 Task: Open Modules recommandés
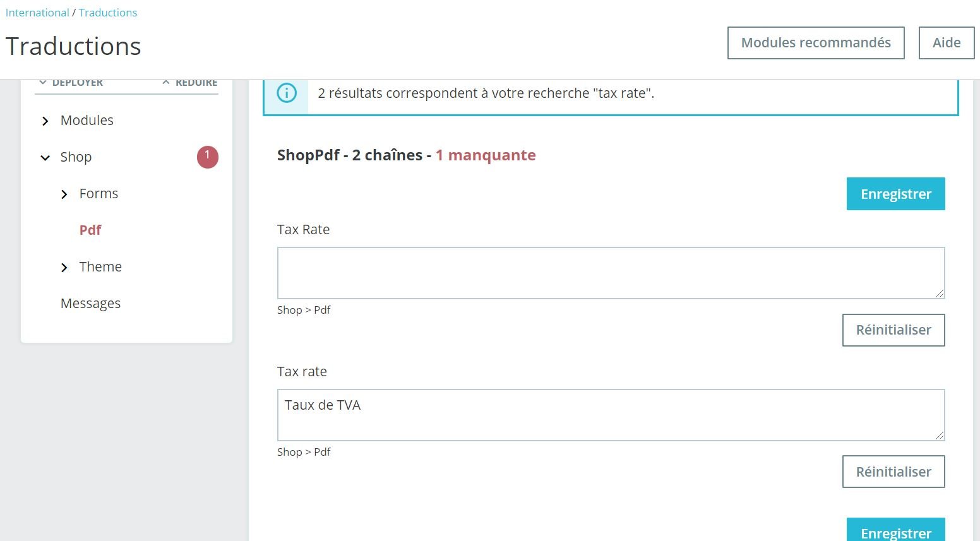815,43
